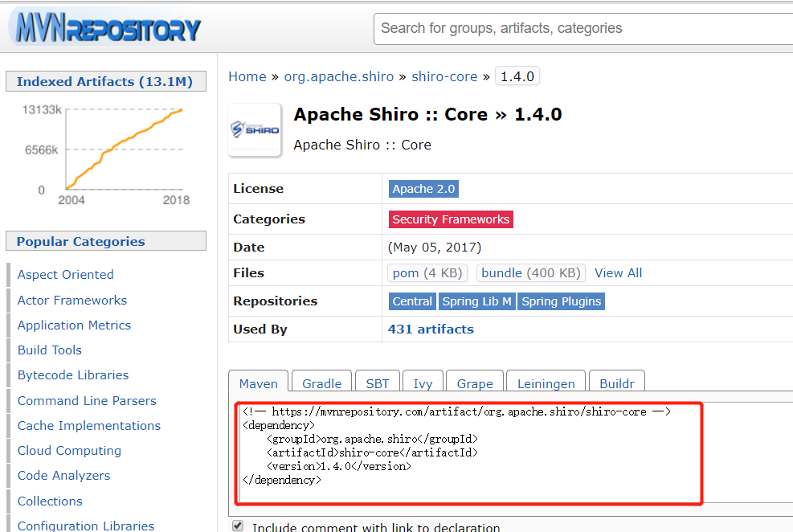Switch to the SBT tab
The width and height of the screenshot is (793, 532).
pyautogui.click(x=378, y=383)
